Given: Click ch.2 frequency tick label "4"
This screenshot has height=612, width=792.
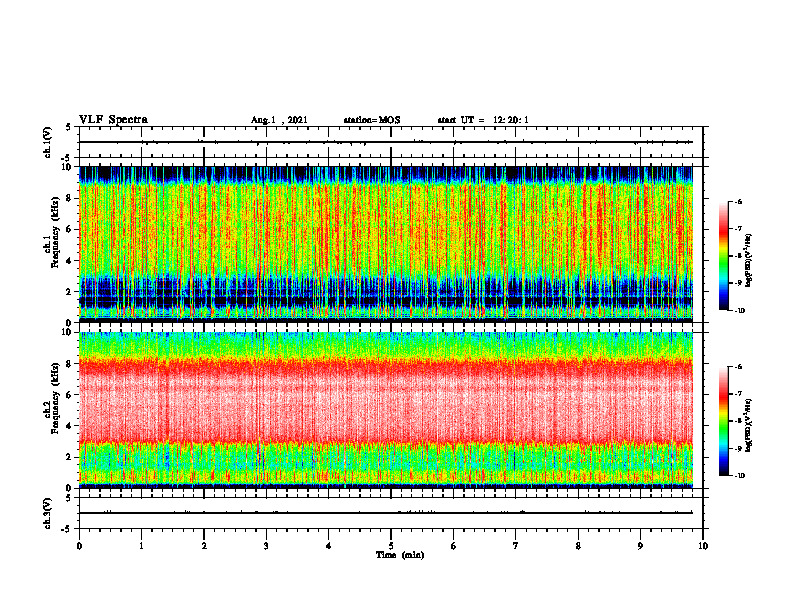Looking at the screenshot, I should point(70,426).
